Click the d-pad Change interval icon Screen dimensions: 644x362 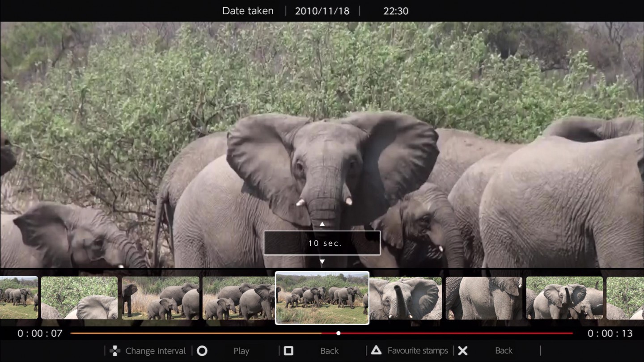tap(114, 351)
